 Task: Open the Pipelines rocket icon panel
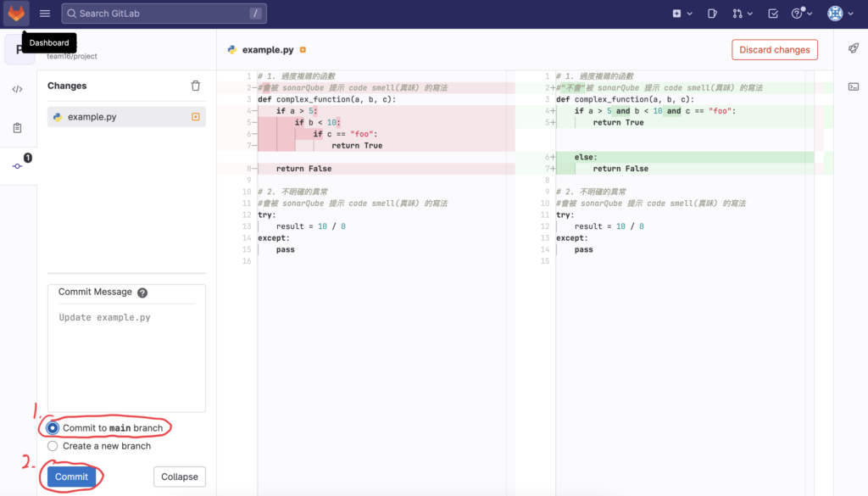click(854, 49)
